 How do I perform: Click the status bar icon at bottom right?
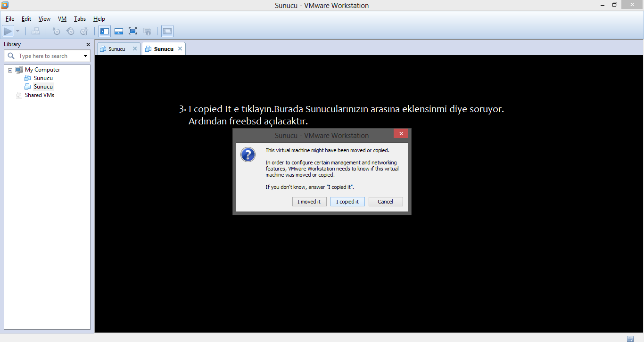(630, 338)
